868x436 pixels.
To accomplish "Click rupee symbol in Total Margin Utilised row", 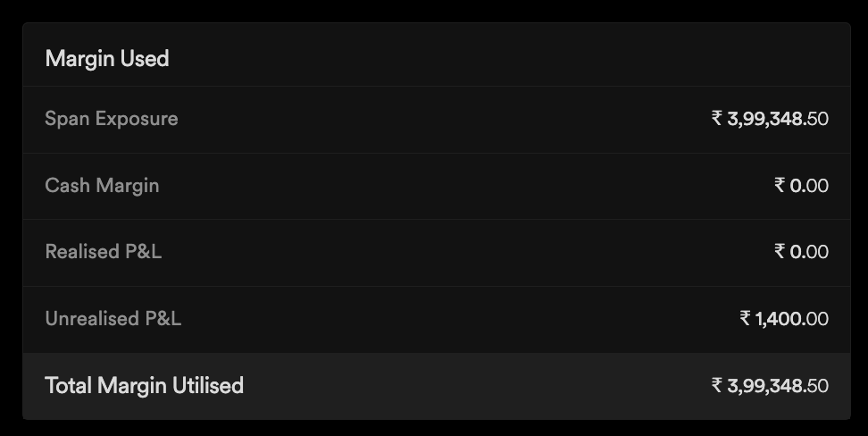I will pos(717,386).
